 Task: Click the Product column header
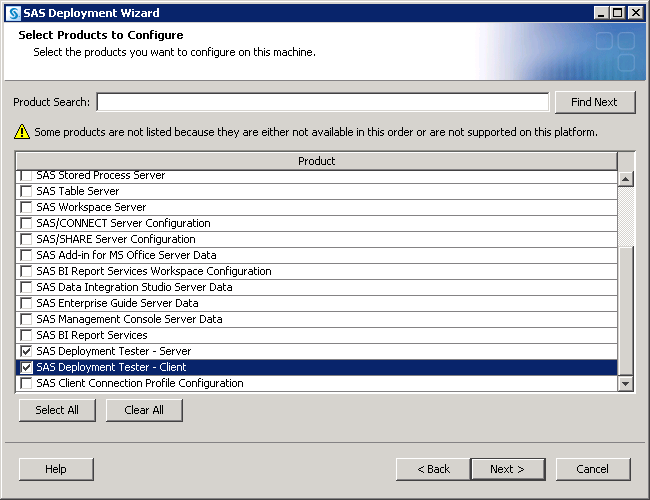pos(316,161)
